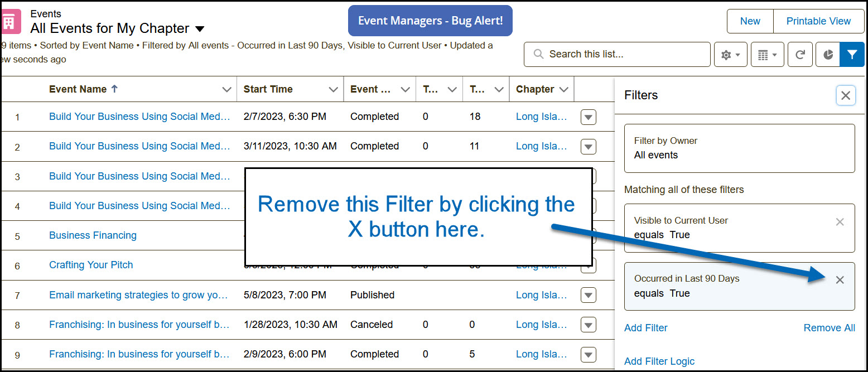Screen dimensions: 868x372
Task: Refresh the events list
Action: [x=800, y=55]
